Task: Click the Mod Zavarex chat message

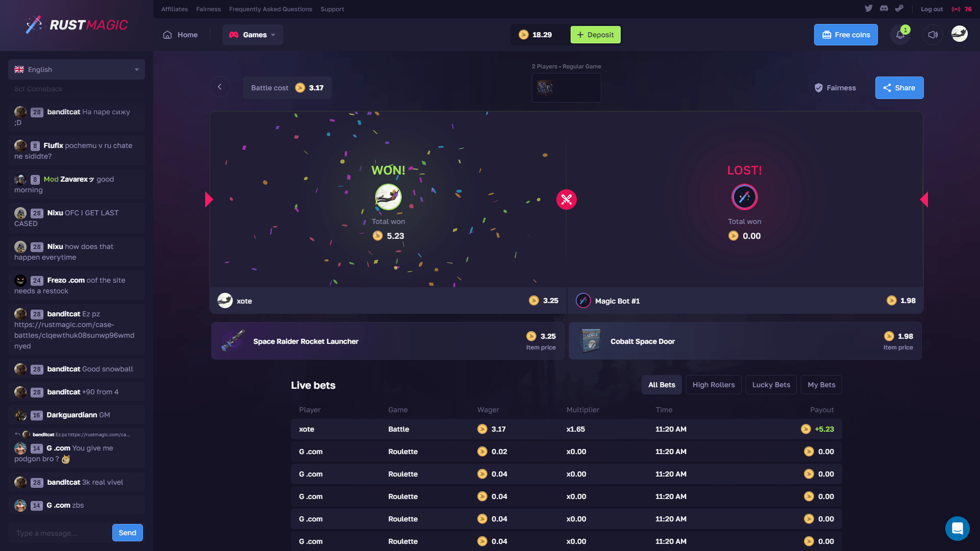Action: click(77, 184)
